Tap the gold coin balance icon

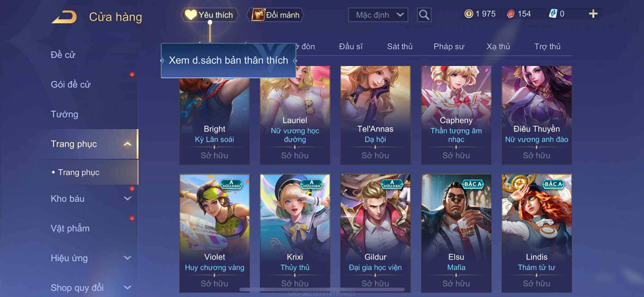click(x=469, y=14)
